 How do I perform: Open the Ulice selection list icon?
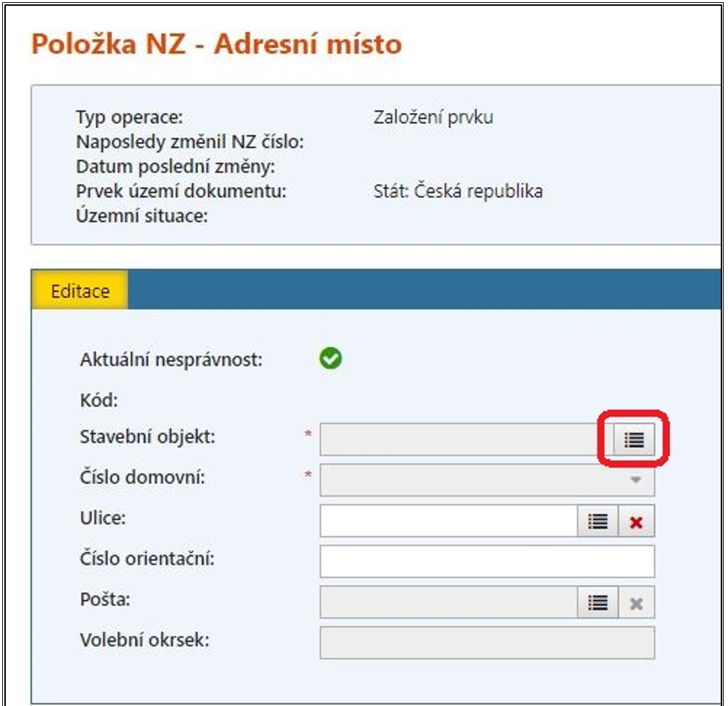click(x=597, y=521)
